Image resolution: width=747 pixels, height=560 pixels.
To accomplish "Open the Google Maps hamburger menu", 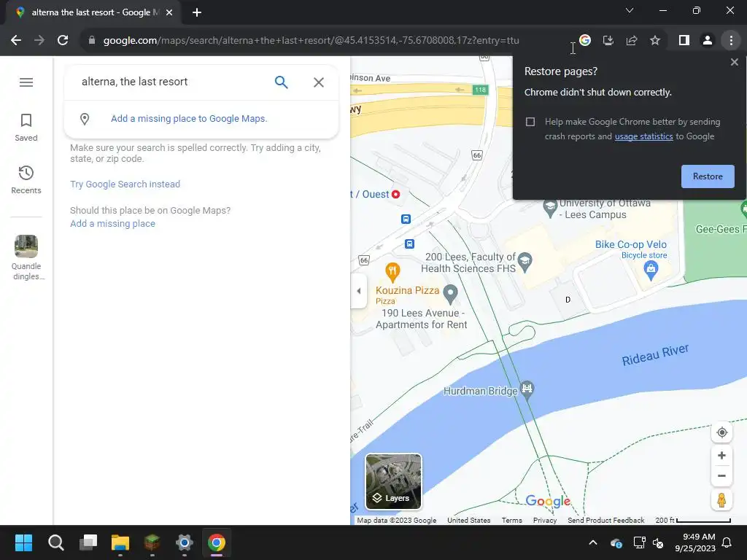I will 26,82.
